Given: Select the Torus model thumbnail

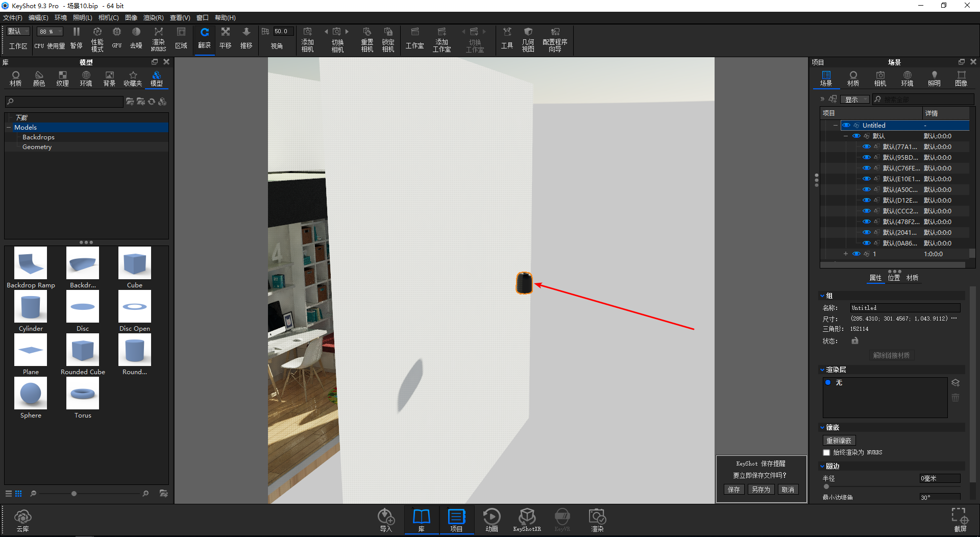Looking at the screenshot, I should click(83, 394).
